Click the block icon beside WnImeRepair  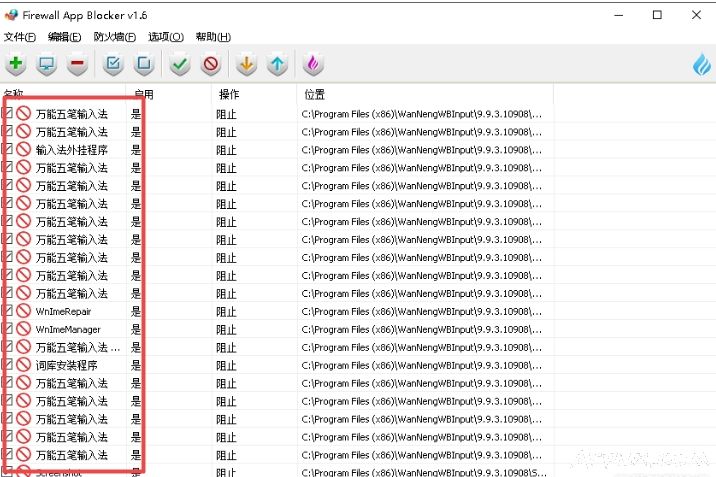[x=23, y=311]
